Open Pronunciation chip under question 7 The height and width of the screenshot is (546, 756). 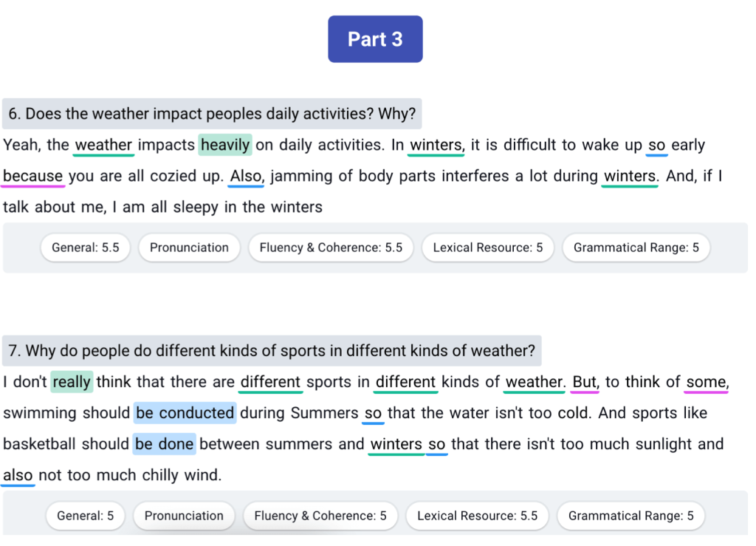click(x=184, y=516)
